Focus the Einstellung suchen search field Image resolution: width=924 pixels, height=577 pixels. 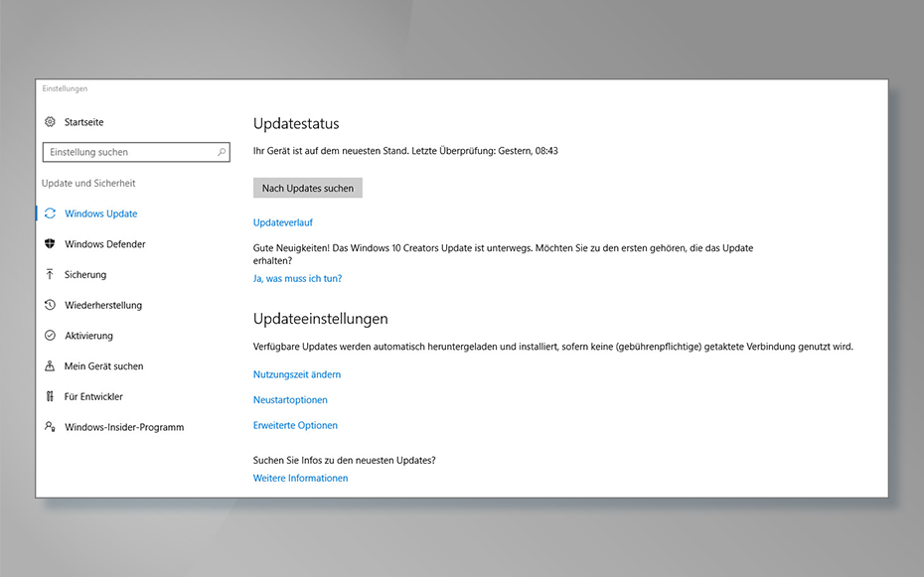tap(136, 152)
